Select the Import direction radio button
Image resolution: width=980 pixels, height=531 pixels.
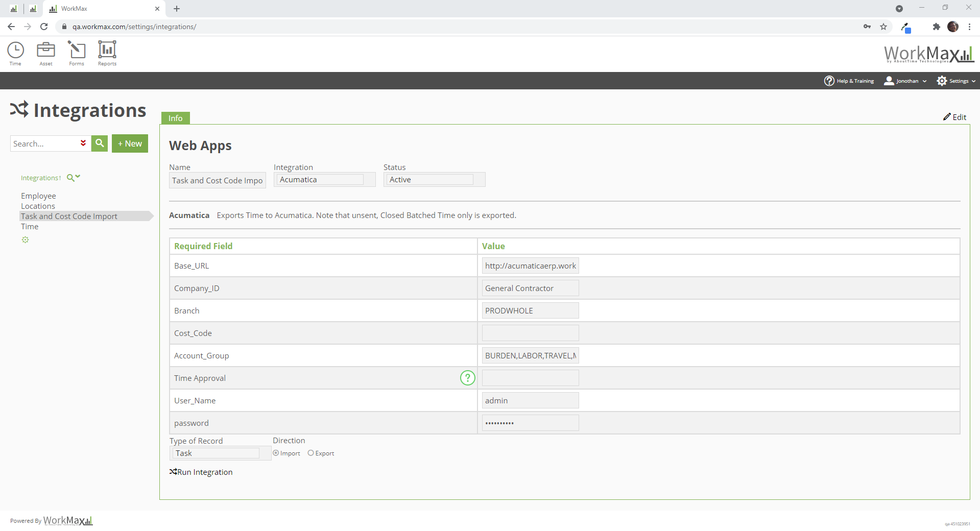[276, 453]
